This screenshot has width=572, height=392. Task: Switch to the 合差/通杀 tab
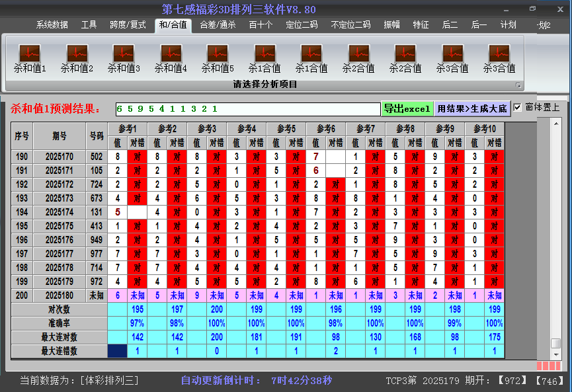218,25
